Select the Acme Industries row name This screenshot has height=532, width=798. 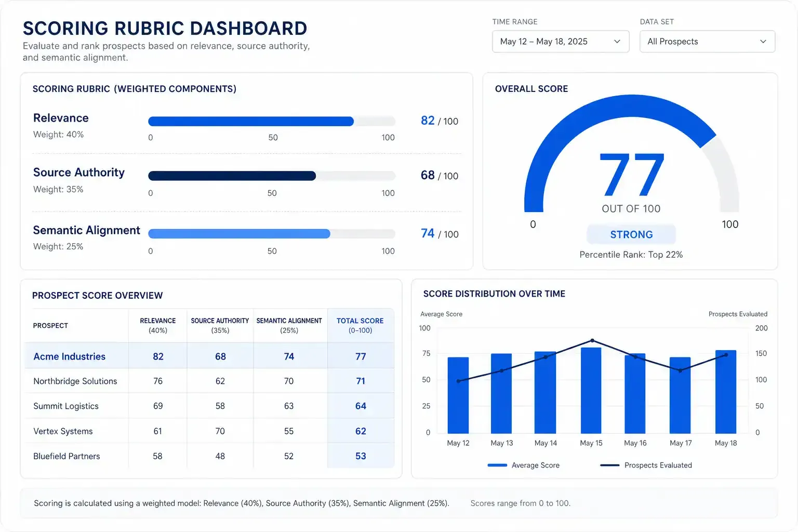(x=70, y=356)
